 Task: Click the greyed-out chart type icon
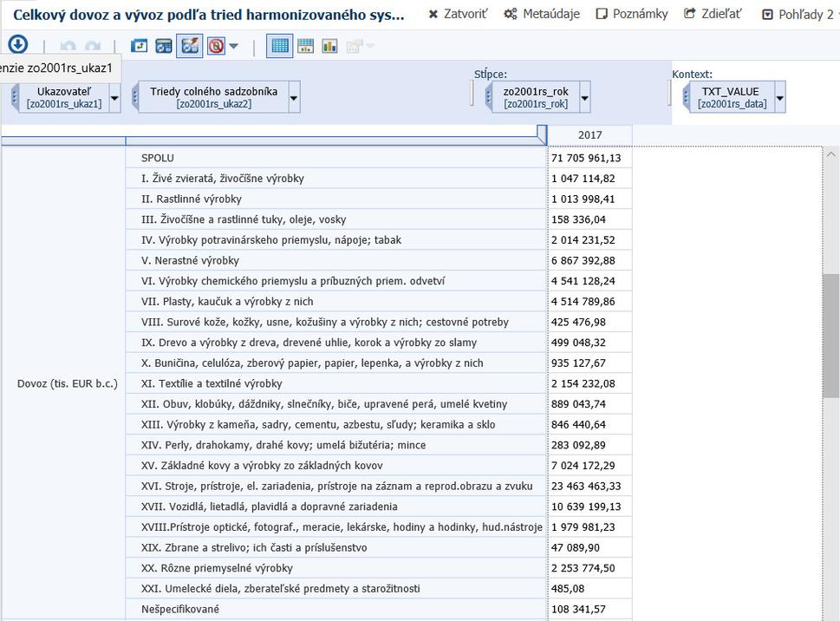click(x=355, y=47)
